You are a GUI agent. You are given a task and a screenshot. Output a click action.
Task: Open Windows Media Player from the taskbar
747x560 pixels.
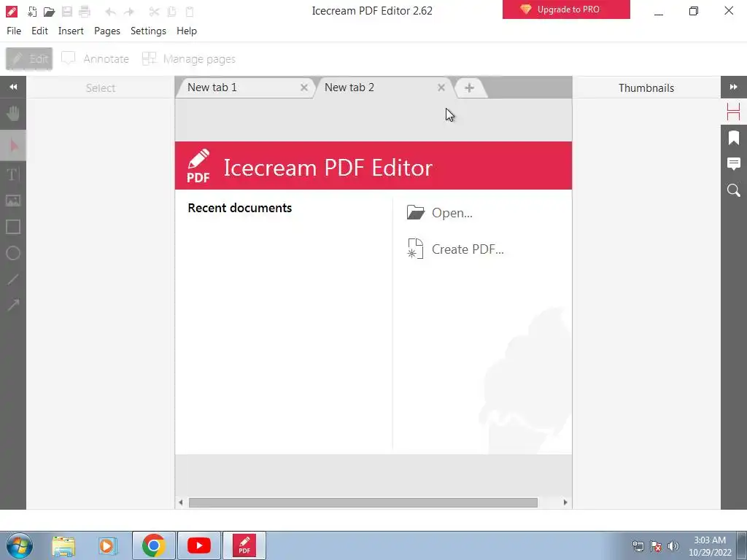pyautogui.click(x=107, y=545)
